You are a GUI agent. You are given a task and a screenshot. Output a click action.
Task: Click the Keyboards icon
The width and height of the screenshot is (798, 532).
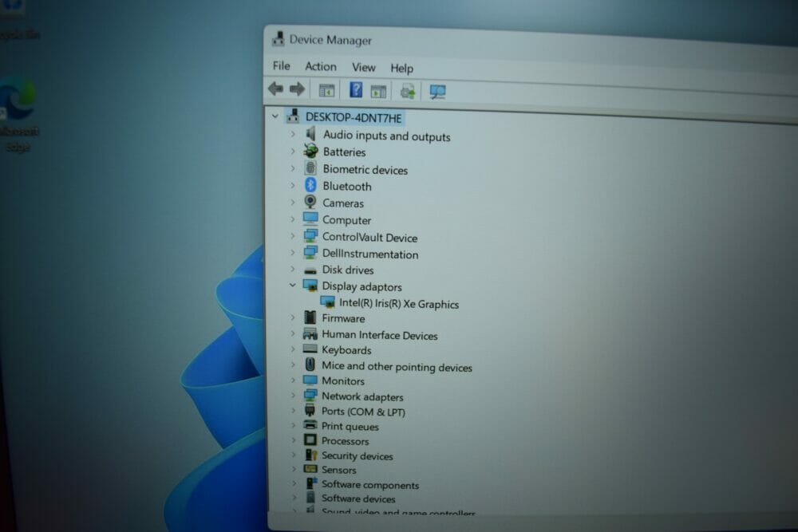coord(310,349)
